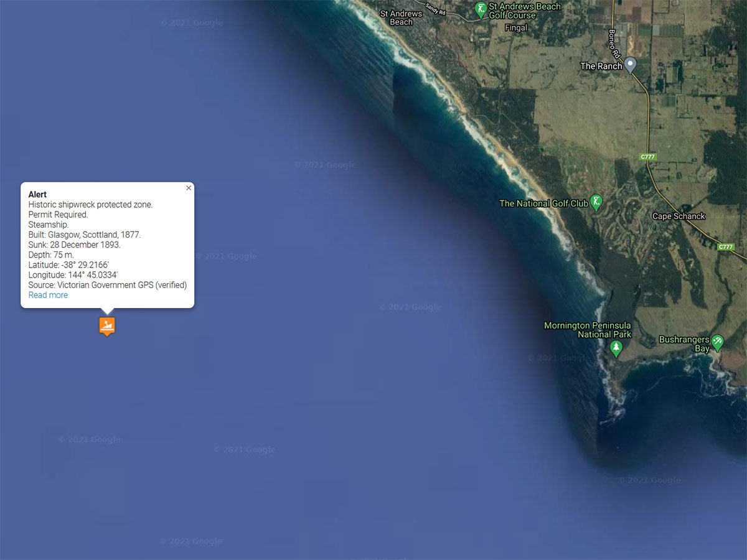This screenshot has height=560, width=747.
Task: Open the Read more link
Action: [48, 295]
